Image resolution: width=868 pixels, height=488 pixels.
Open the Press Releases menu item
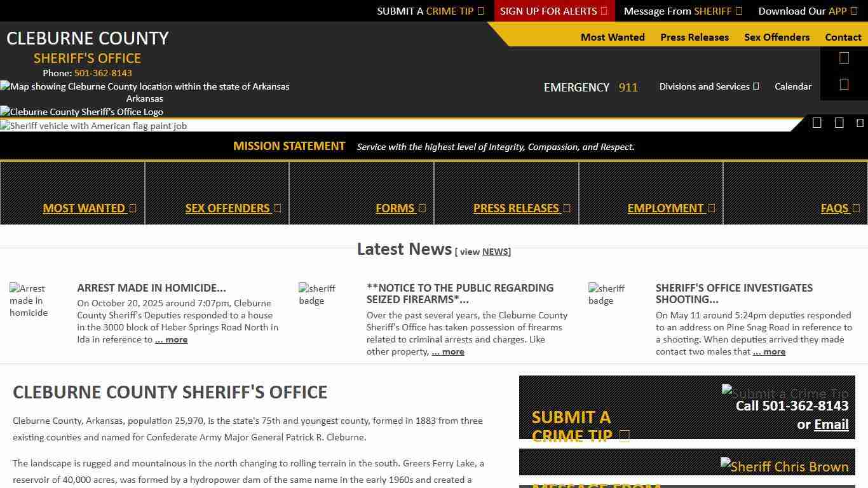695,37
